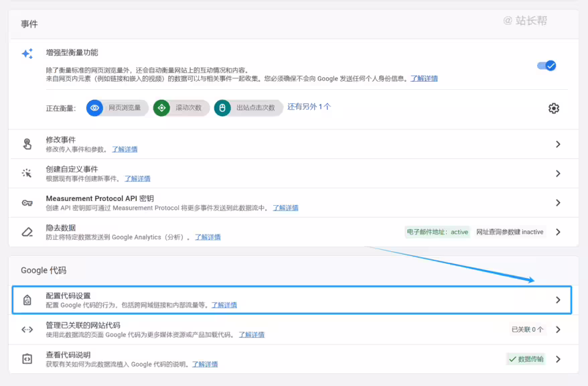Screen dimensions: 588x386
Task: Select the 滚动次数 measuring chip
Action: click(181, 108)
